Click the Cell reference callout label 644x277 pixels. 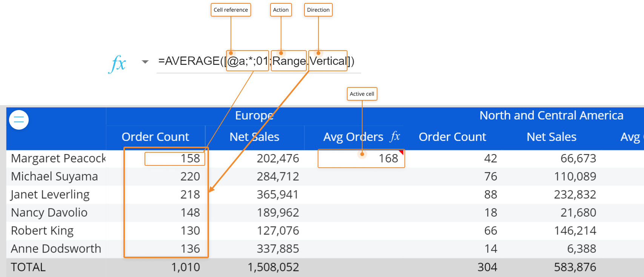[x=231, y=10]
